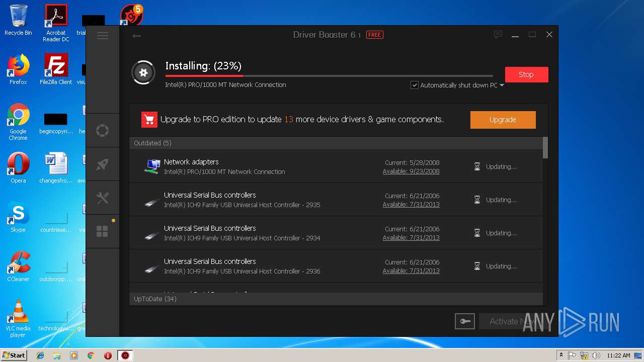
Task: Click the media player taskbar icon
Action: [x=74, y=355]
